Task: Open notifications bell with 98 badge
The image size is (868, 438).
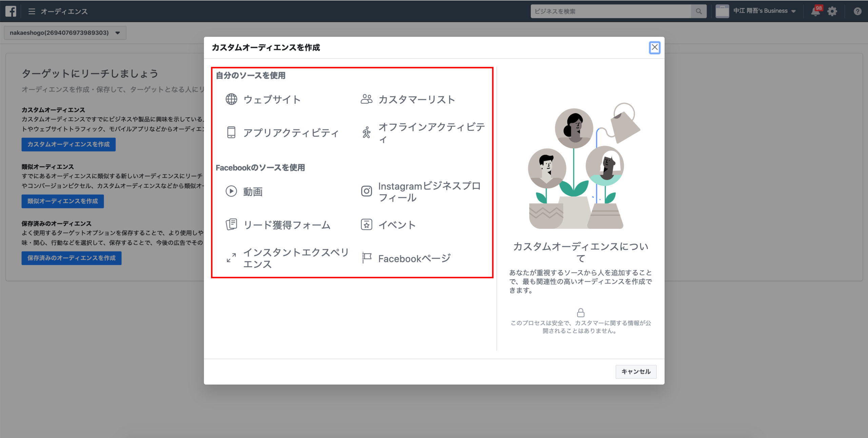Action: tap(815, 11)
